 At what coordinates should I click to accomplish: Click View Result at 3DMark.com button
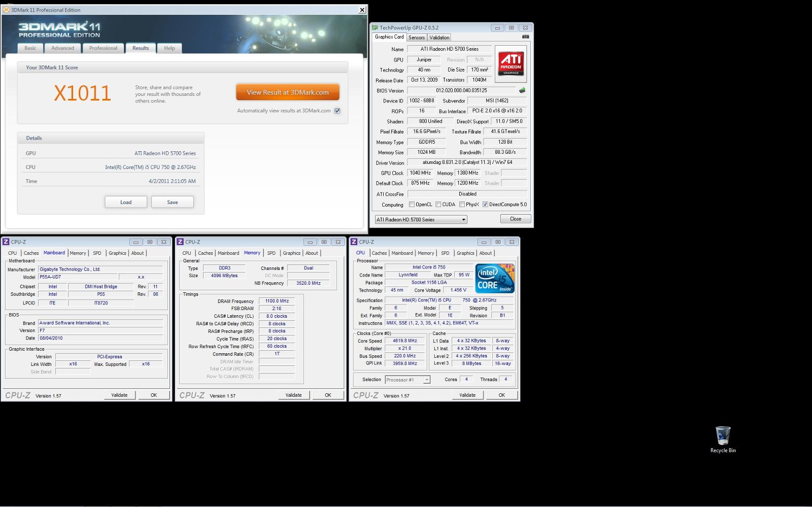288,92
